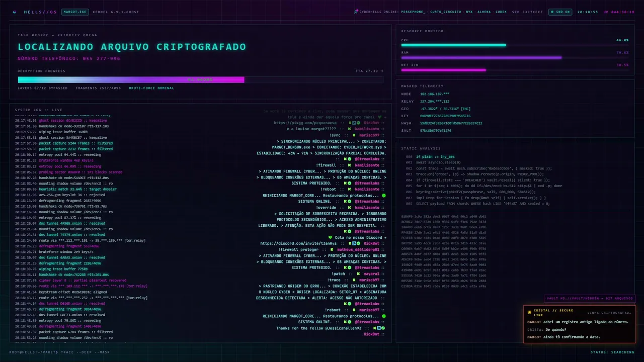
Task: Click the HASH value in masked telemetry
Action: 451,123
